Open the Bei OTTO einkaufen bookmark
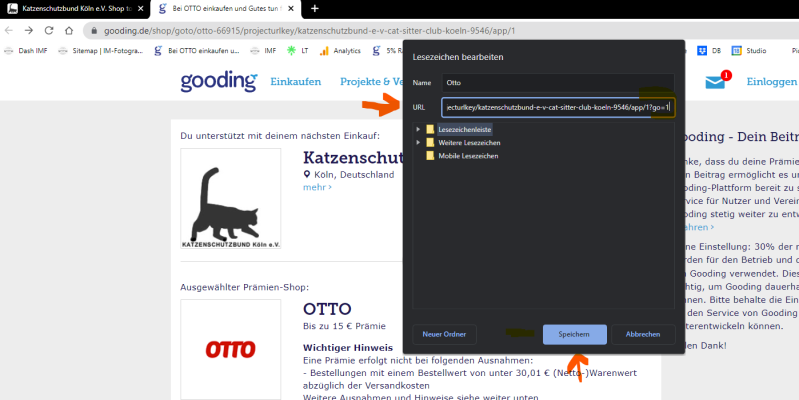The image size is (799, 400). [x=197, y=50]
